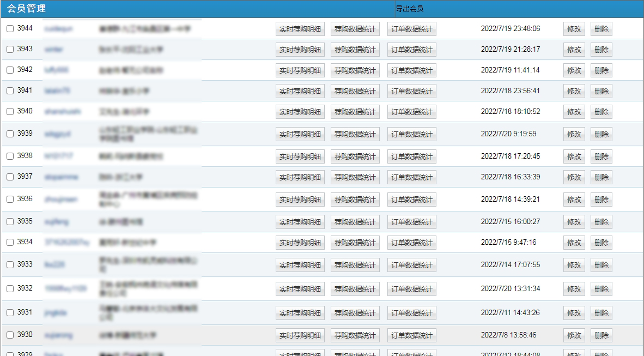The image size is (644, 356).
Task: Click 删除 on member 3937 row
Action: pyautogui.click(x=601, y=177)
